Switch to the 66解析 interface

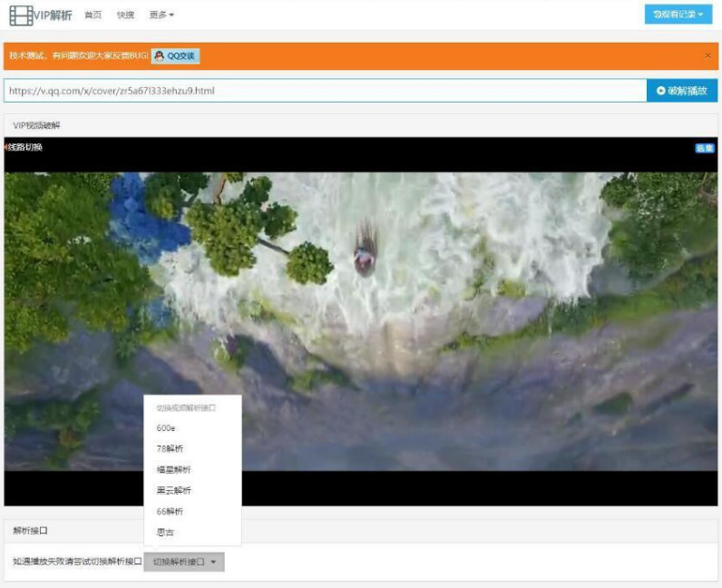click(x=170, y=511)
